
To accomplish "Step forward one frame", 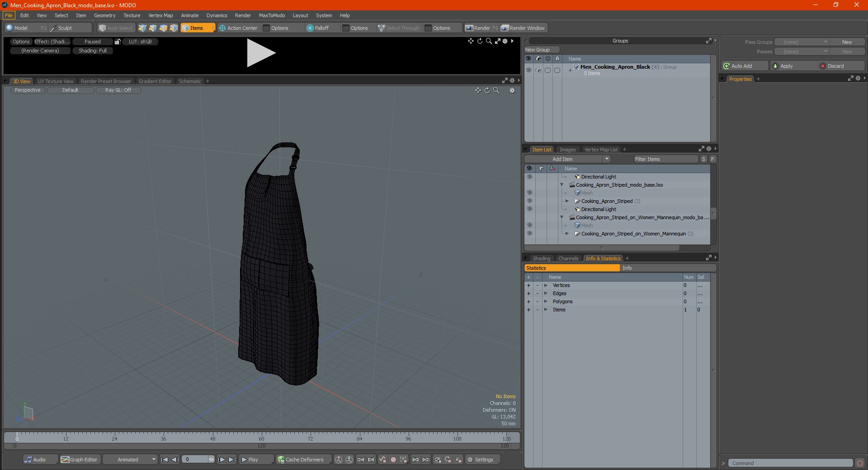I will coord(222,460).
